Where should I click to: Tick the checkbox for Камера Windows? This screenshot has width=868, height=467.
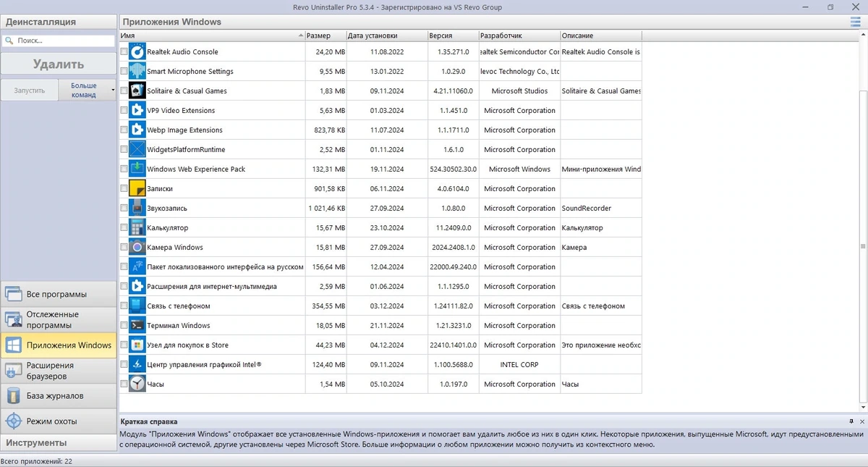[124, 248]
